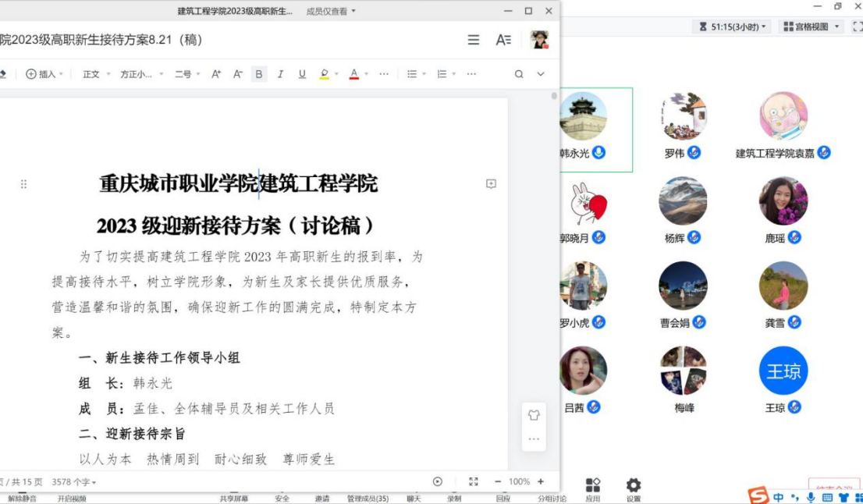This screenshot has height=504, width=863.
Task: Click the bulleted list icon
Action: (412, 74)
